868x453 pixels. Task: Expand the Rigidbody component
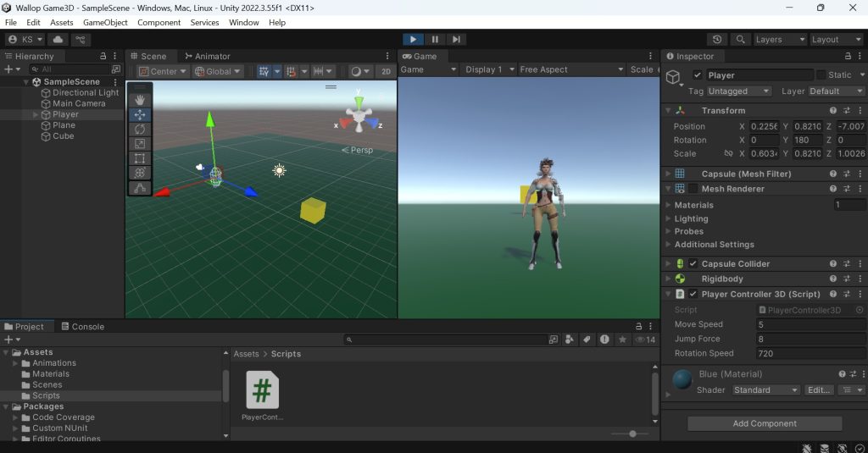668,279
